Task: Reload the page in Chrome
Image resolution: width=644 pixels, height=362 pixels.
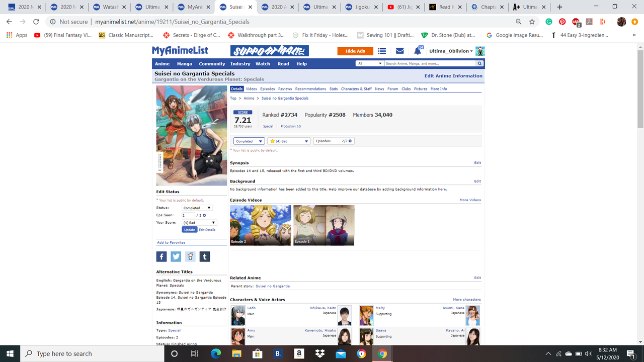Action: point(36,22)
